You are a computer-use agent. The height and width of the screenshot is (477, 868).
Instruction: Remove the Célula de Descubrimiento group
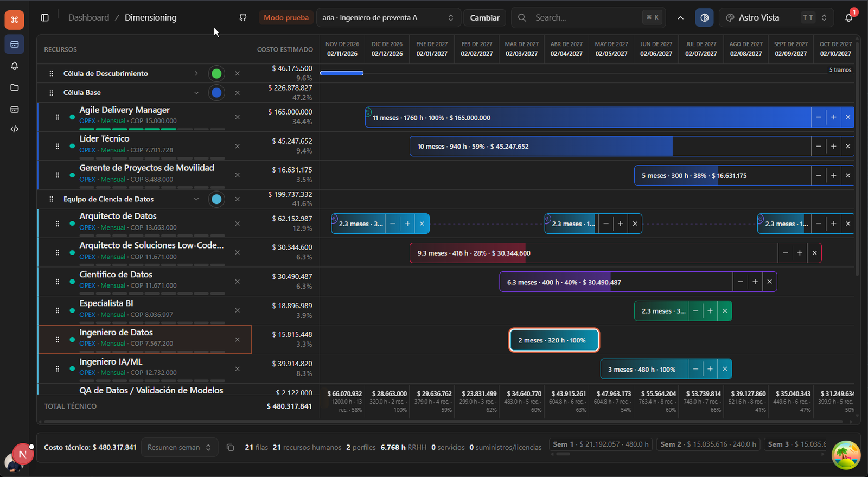(237, 73)
